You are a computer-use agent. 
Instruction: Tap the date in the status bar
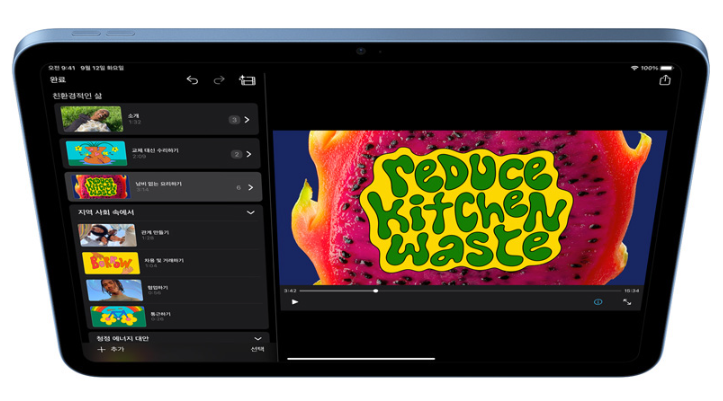[x=102, y=68]
